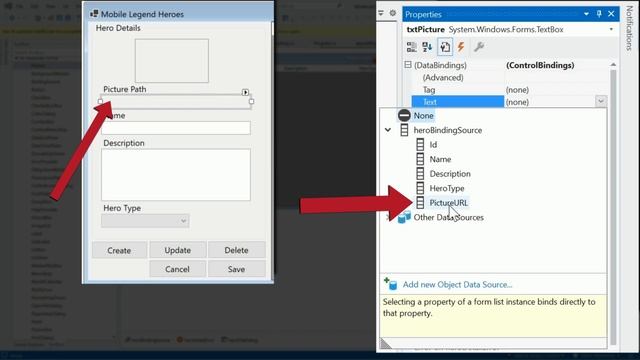
Task: Click the add data source plus icon
Action: 391,283
